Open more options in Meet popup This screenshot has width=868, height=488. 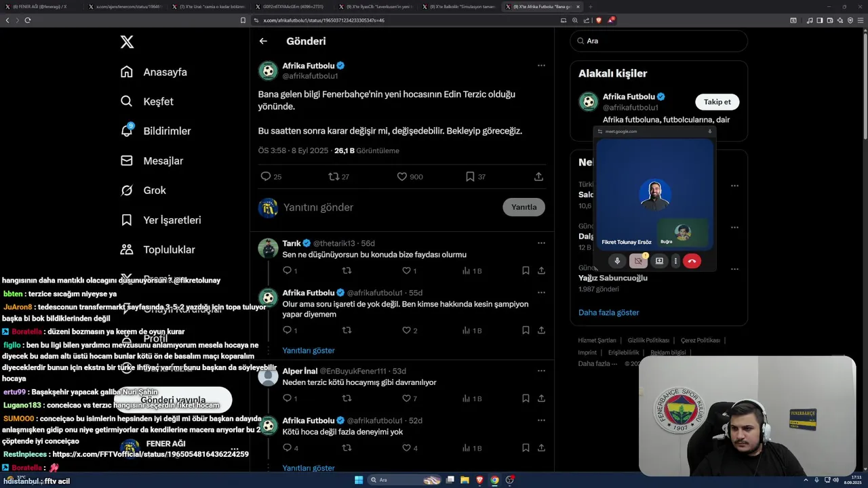(x=675, y=261)
